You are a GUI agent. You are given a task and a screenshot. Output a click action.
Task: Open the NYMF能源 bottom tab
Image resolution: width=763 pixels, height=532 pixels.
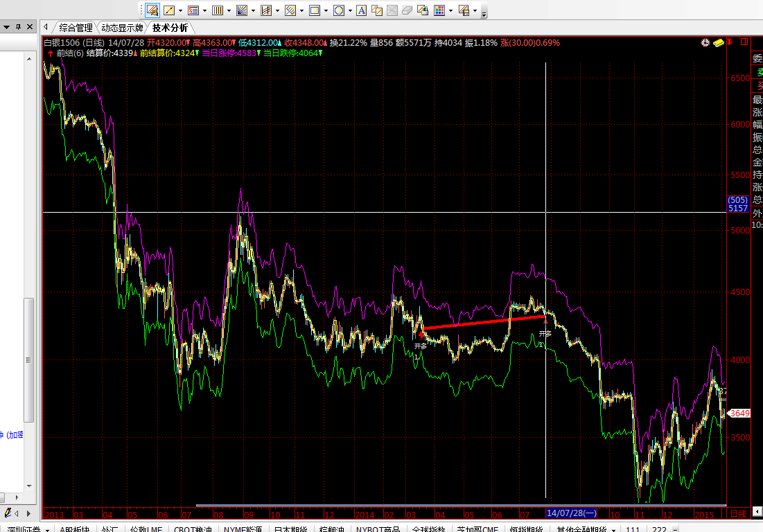(243, 529)
